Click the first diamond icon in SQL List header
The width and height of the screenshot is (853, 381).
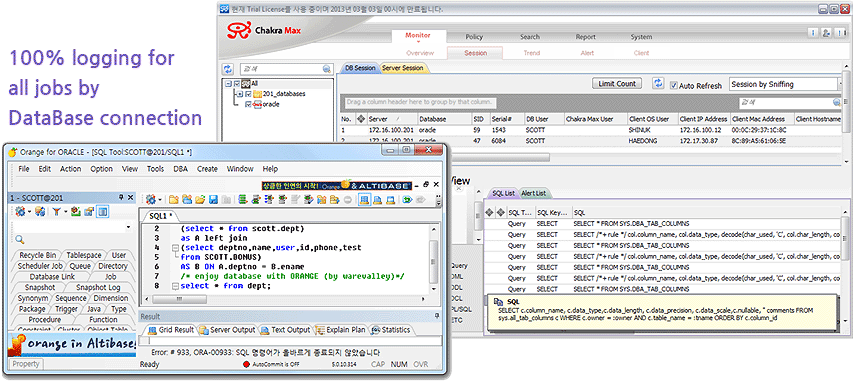pyautogui.click(x=489, y=212)
